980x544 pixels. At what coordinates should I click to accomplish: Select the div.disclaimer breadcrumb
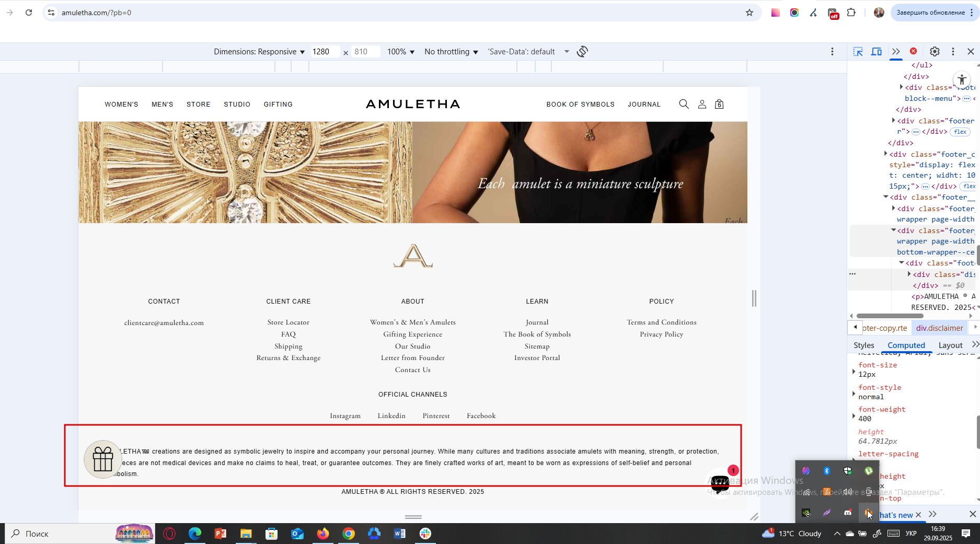pos(939,328)
